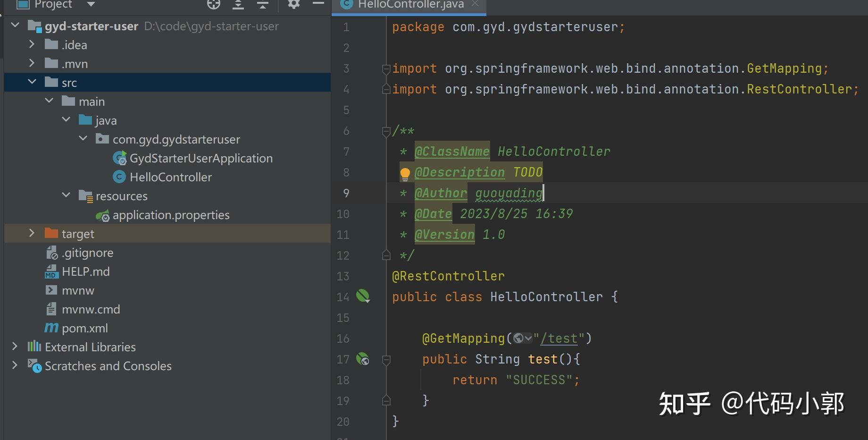Image resolution: width=868 pixels, height=440 pixels.
Task: Click the return "SUCCESS" string literal
Action: [x=539, y=380]
